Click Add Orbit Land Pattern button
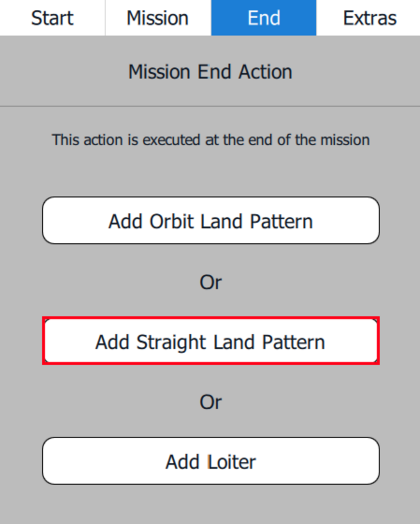The width and height of the screenshot is (420, 524). [210, 221]
